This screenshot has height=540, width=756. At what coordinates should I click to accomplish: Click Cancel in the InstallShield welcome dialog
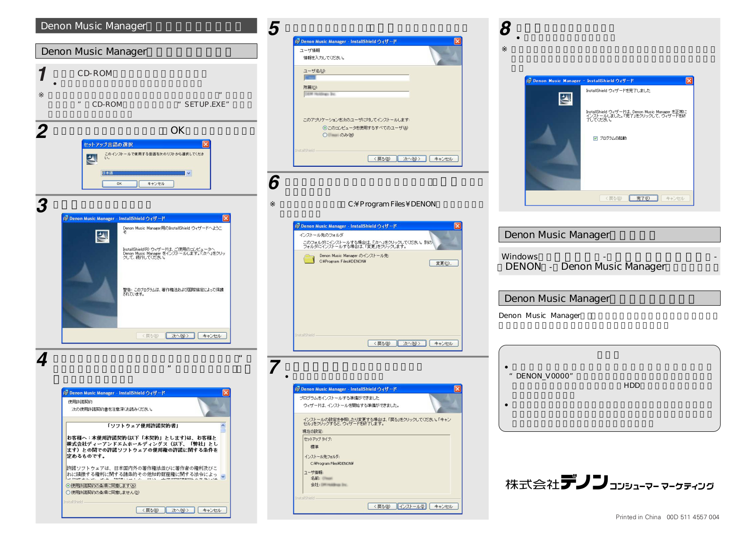[212, 336]
